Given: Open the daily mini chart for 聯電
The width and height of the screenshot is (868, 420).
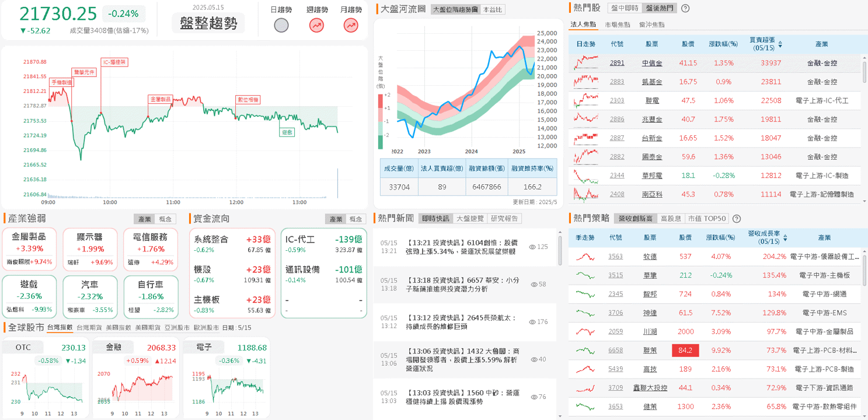Looking at the screenshot, I should (586, 100).
